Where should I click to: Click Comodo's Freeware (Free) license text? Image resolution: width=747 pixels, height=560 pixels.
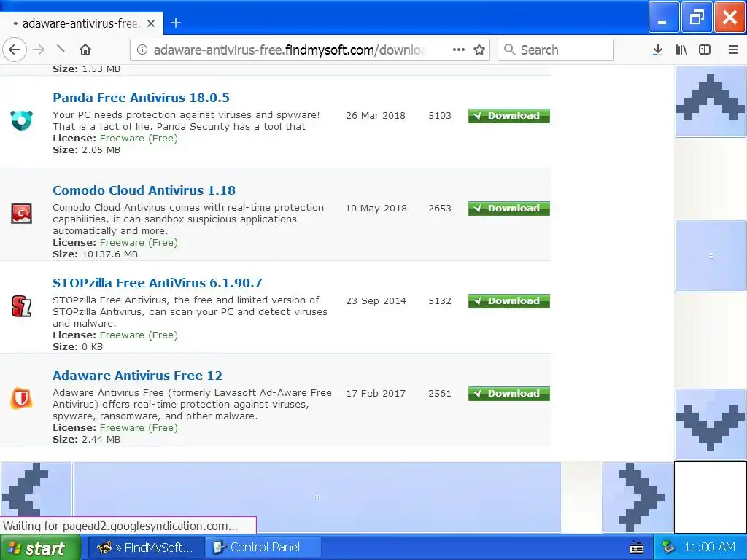coord(139,242)
